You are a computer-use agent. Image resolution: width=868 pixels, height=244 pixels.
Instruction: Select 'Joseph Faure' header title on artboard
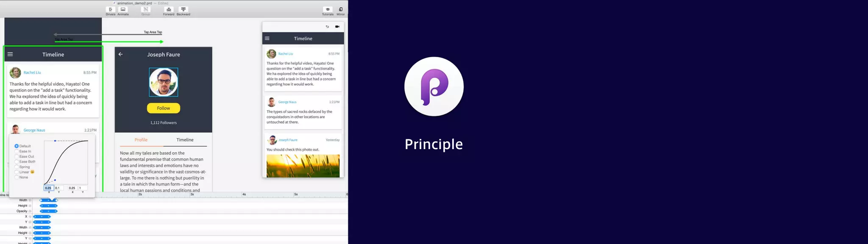(x=164, y=55)
